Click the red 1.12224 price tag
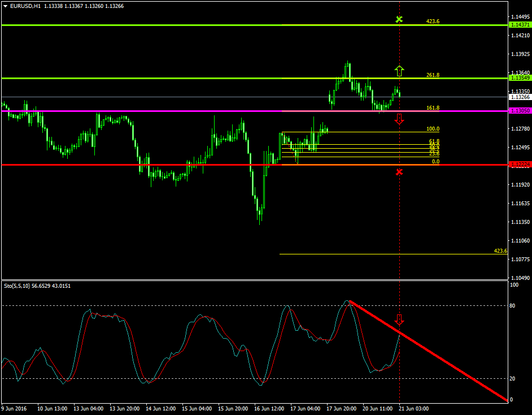The image size is (532, 415). (520, 165)
